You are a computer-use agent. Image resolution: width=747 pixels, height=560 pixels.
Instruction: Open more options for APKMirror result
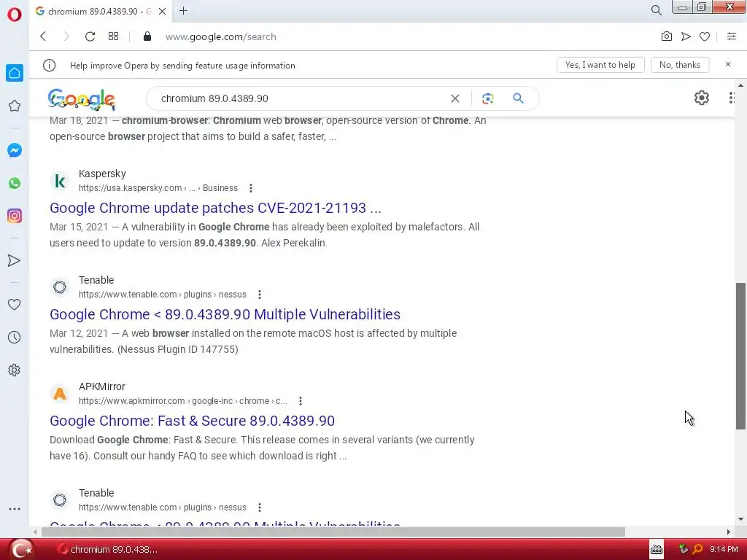click(x=300, y=401)
